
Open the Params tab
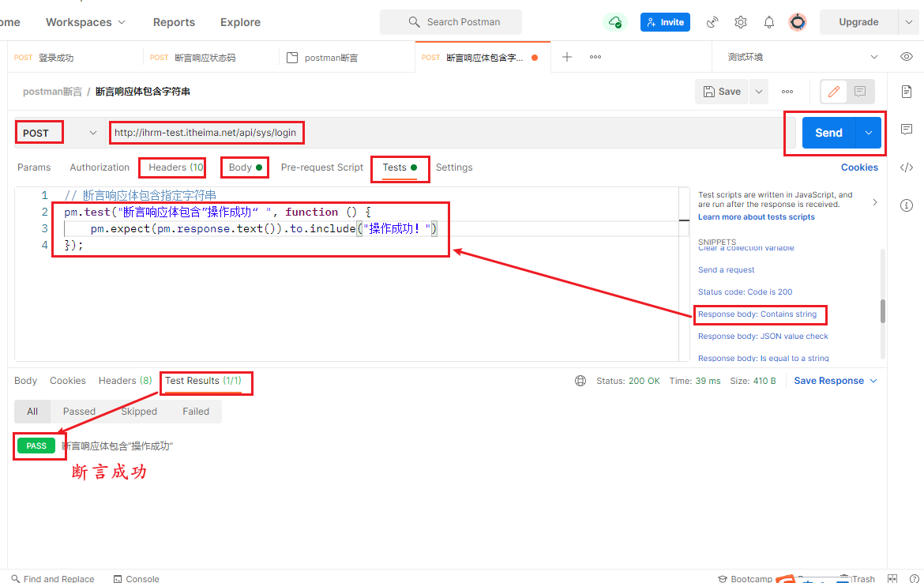[34, 167]
